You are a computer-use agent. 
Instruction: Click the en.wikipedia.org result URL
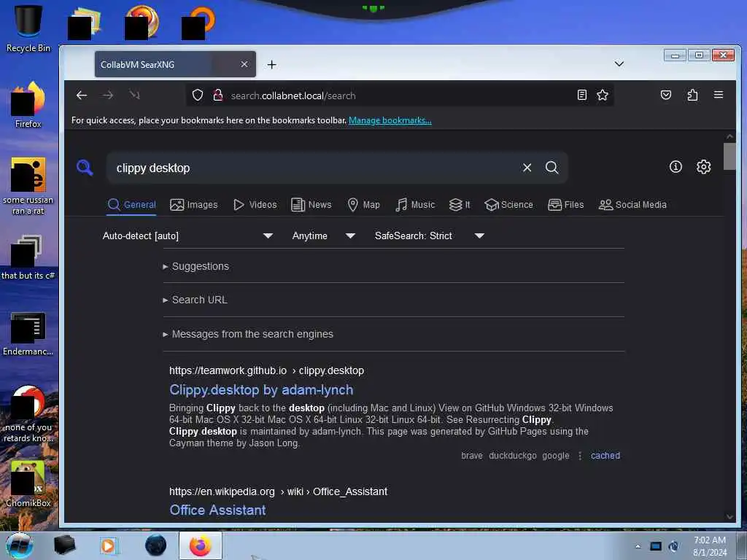[278, 491]
